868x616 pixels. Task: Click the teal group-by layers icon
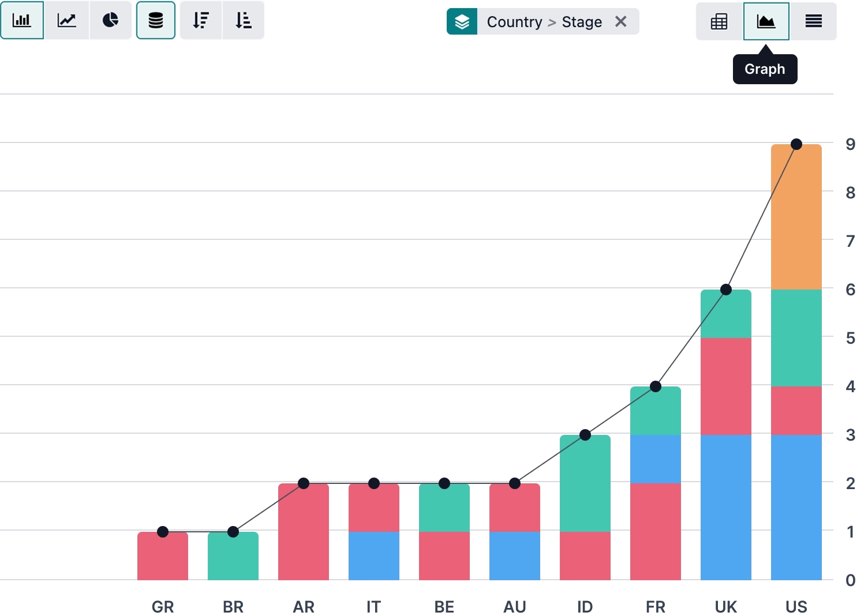click(462, 22)
